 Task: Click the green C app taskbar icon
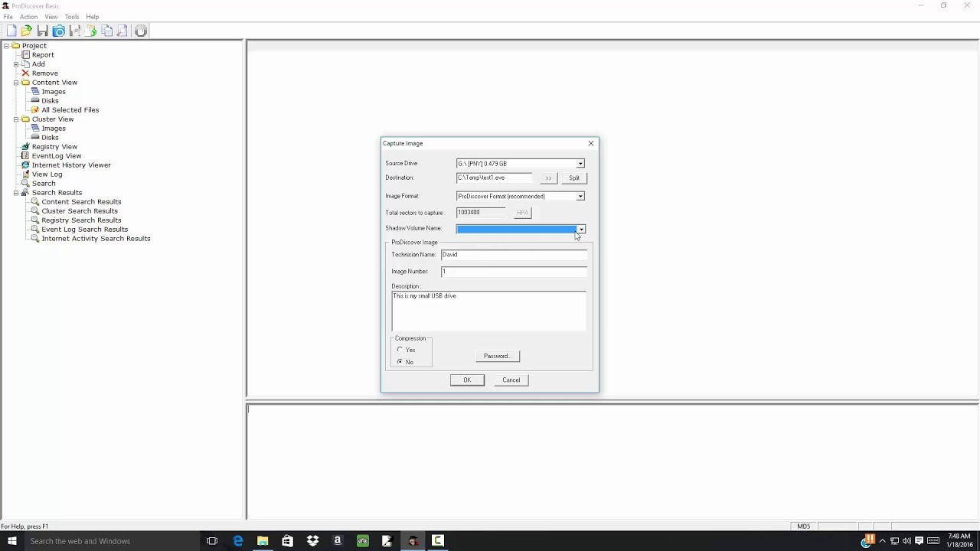[437, 541]
